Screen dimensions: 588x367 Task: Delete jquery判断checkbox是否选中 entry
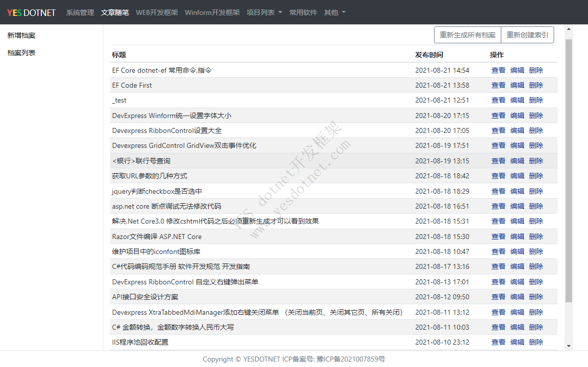(x=536, y=191)
